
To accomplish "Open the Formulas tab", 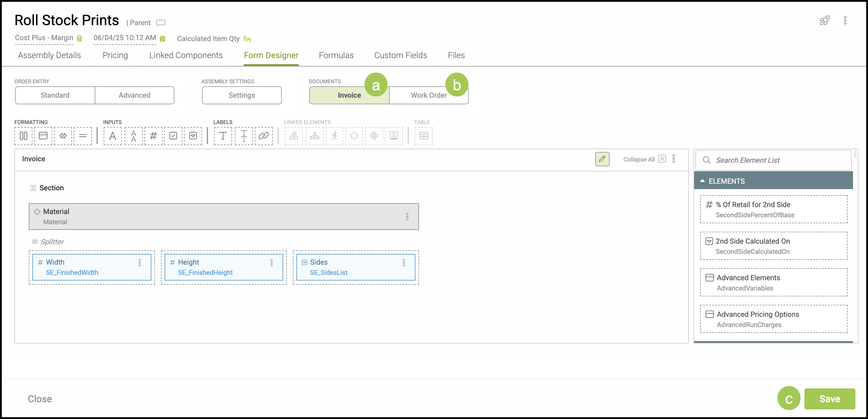I will [336, 55].
